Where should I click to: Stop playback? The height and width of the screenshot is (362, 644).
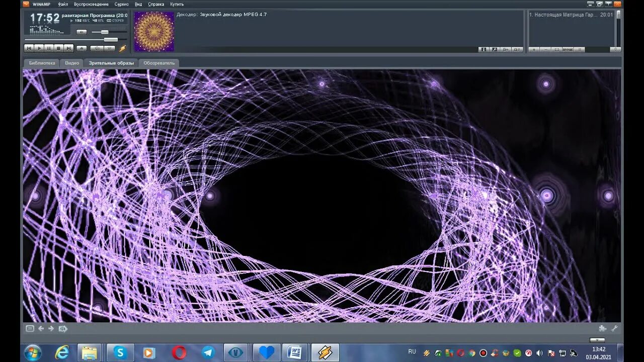coord(58,48)
